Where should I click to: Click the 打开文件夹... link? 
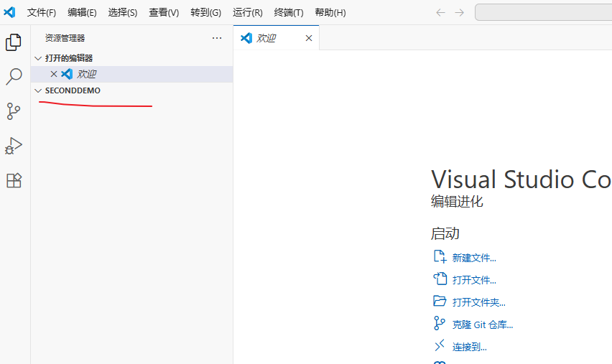pyautogui.click(x=479, y=302)
